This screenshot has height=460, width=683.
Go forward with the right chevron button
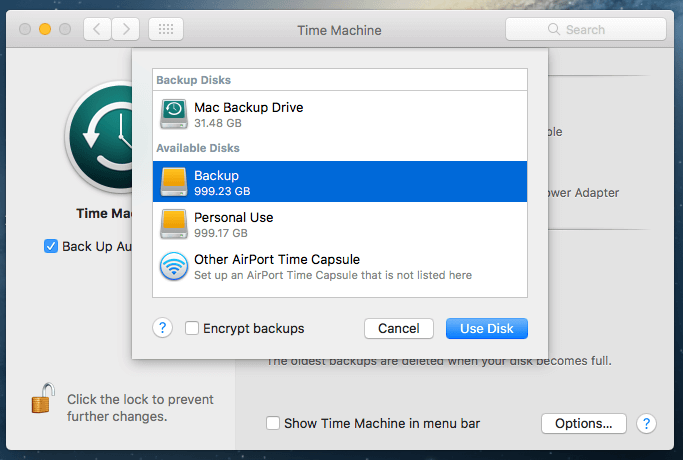point(125,29)
